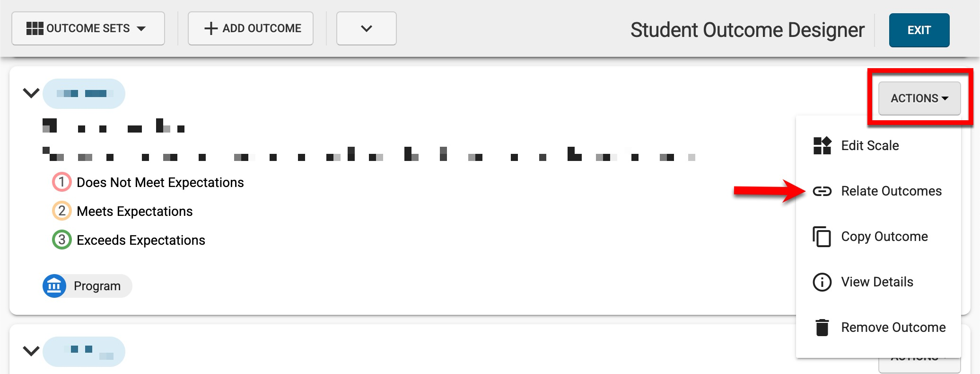Open the Actions dropdown for first outcome
This screenshot has width=980, height=374.
click(x=919, y=98)
